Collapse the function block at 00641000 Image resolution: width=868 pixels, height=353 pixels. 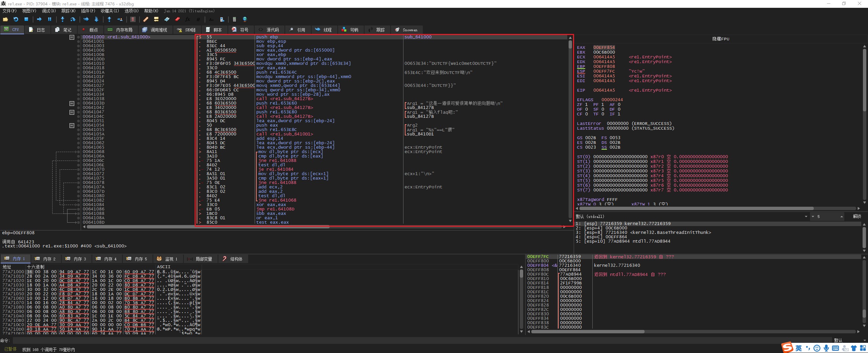coord(72,37)
